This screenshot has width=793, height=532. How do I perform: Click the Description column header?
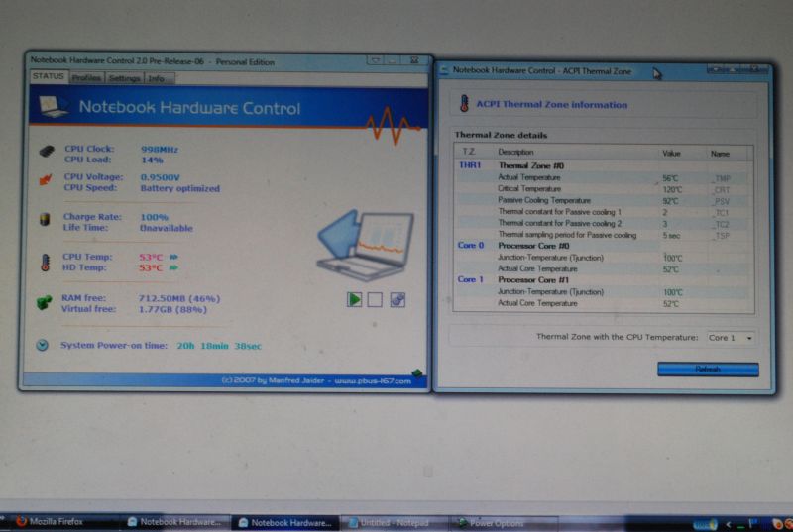[x=576, y=153]
